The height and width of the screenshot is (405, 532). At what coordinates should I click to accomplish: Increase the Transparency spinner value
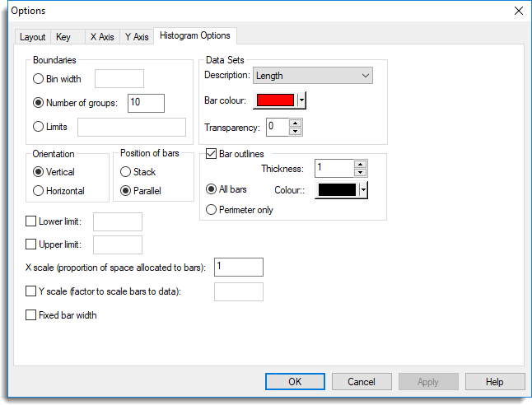(x=296, y=123)
